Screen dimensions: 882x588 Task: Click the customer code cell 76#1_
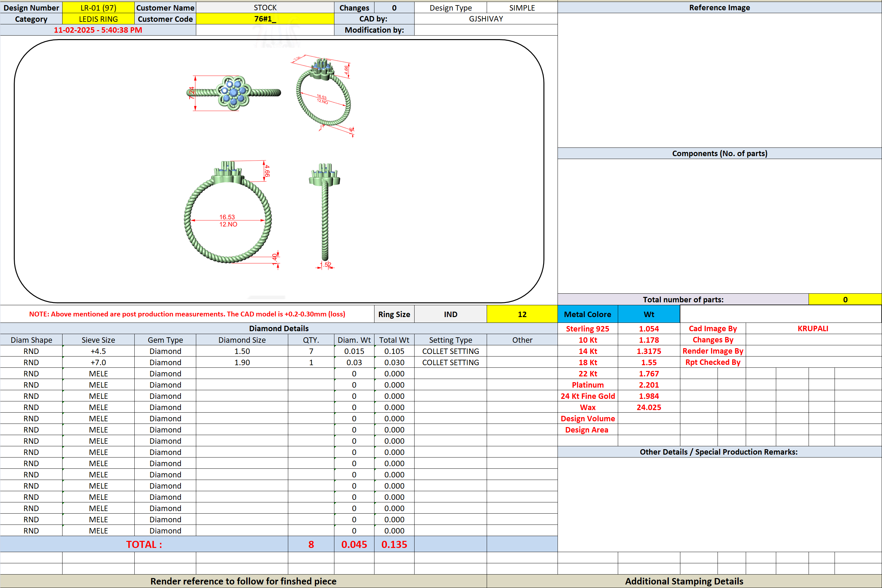pos(265,19)
